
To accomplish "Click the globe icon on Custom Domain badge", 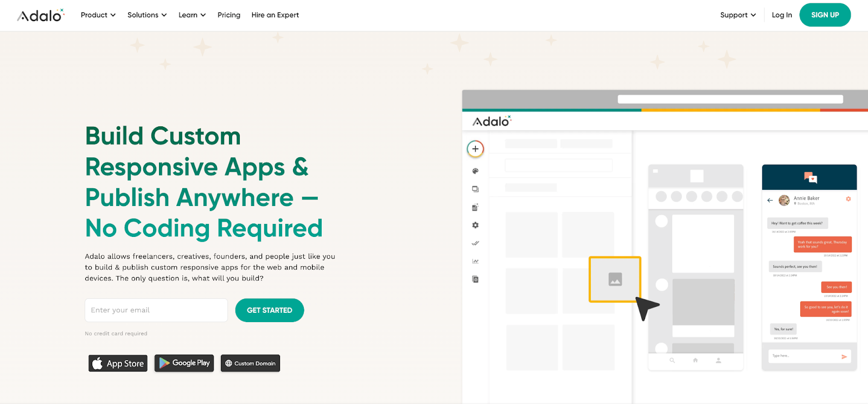I will tap(228, 363).
